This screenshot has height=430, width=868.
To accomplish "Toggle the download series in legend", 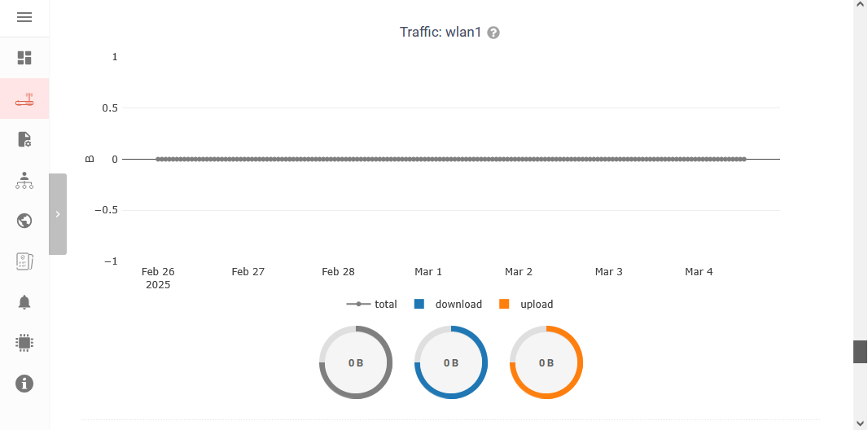I will 449,305.
